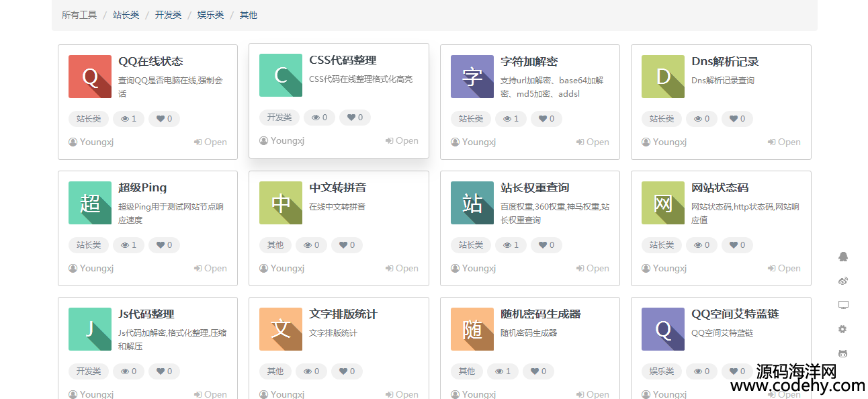Click the title 字符加解密

click(529, 61)
